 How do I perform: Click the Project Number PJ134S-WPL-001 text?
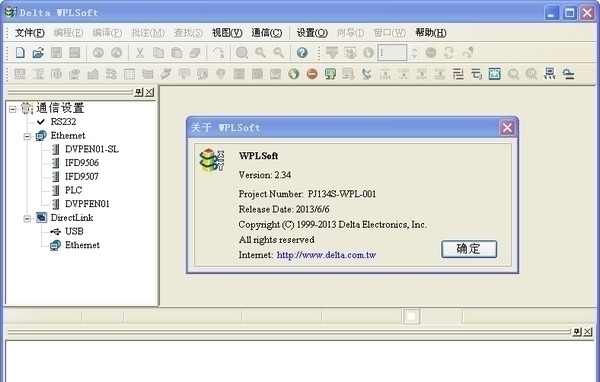pyautogui.click(x=307, y=194)
